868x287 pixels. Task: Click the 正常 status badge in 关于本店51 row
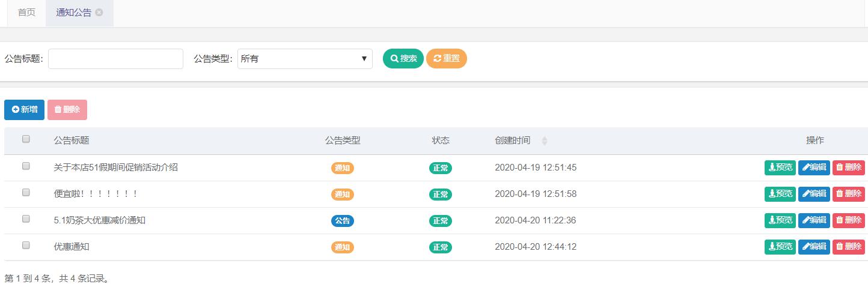click(441, 168)
